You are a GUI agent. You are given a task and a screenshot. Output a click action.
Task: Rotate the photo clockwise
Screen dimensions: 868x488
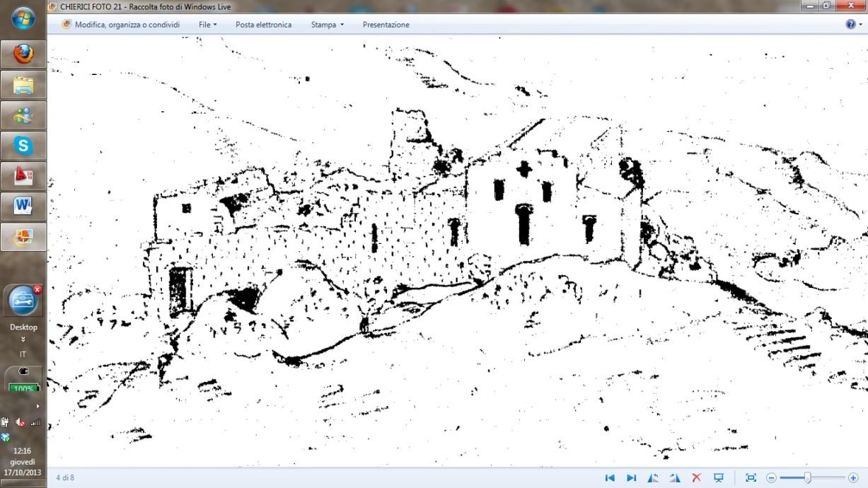pos(675,478)
